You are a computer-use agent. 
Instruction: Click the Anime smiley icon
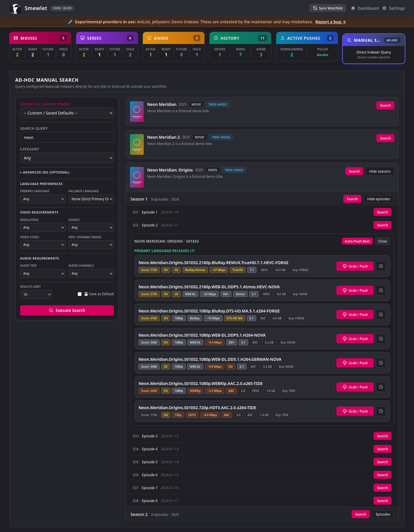coord(149,38)
